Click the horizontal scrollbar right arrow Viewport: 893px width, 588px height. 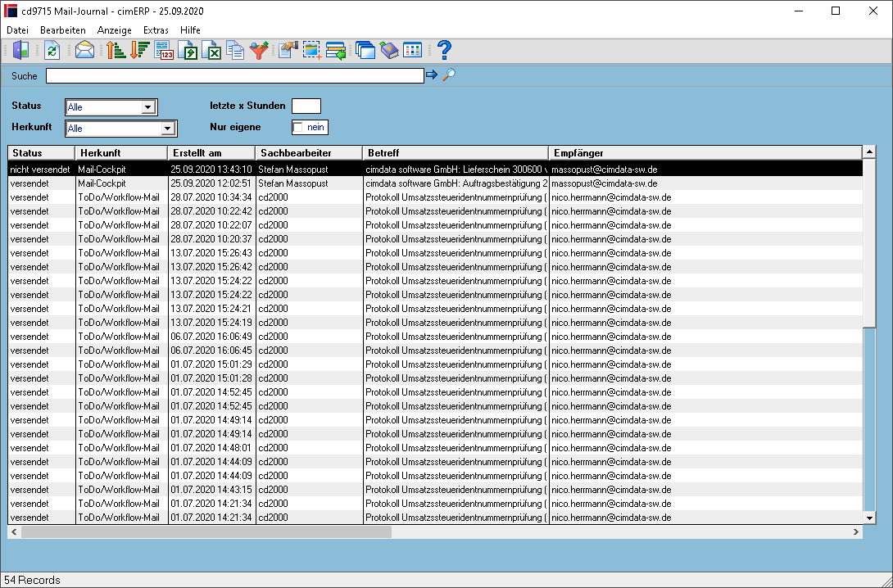[x=855, y=531]
